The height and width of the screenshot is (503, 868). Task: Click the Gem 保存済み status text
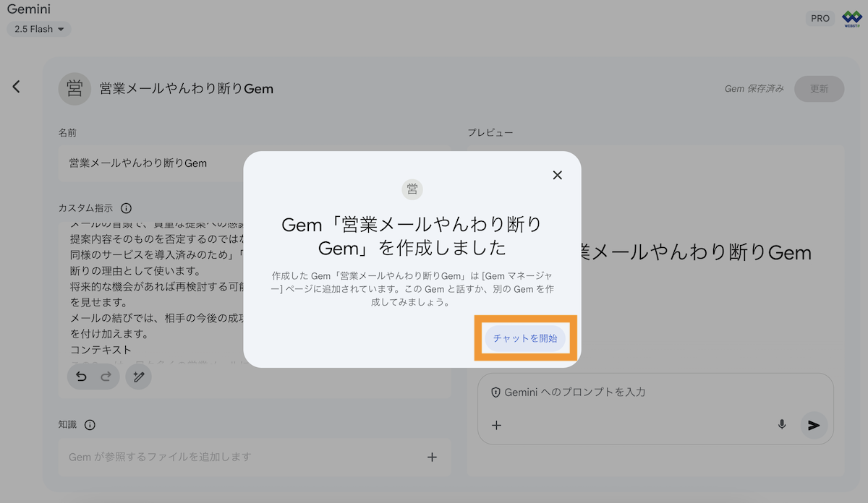click(754, 89)
